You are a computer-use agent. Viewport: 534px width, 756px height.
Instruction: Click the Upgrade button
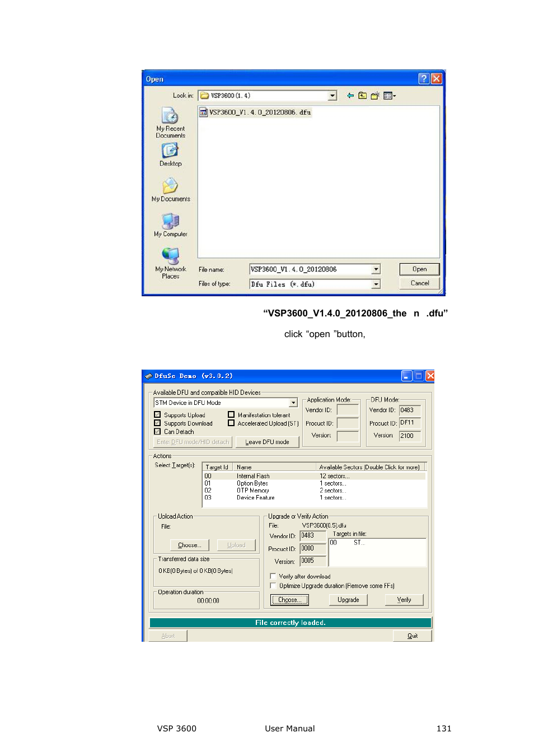[x=348, y=600]
